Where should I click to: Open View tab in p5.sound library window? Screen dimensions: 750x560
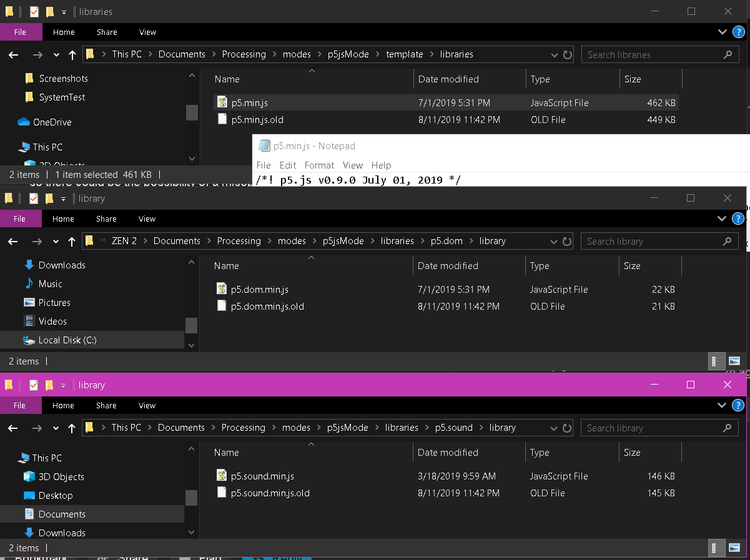click(147, 405)
